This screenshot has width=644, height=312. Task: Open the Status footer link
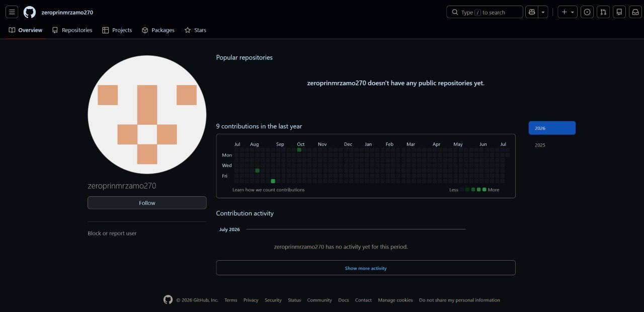click(x=294, y=300)
